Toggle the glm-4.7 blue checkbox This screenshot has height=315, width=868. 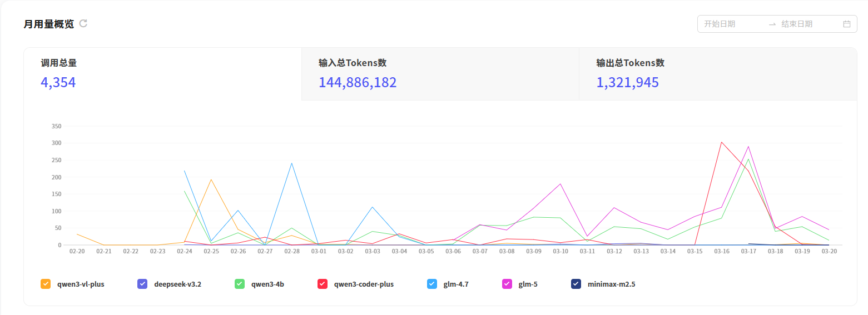432,284
